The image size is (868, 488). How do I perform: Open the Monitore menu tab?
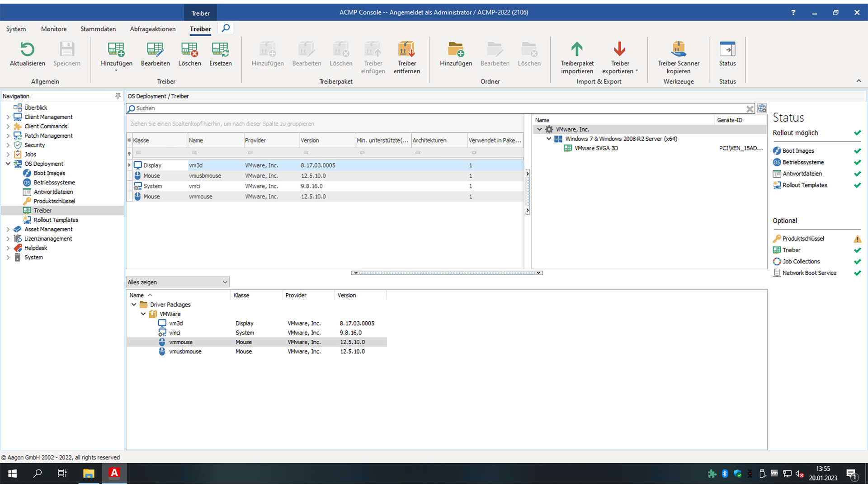coord(54,29)
